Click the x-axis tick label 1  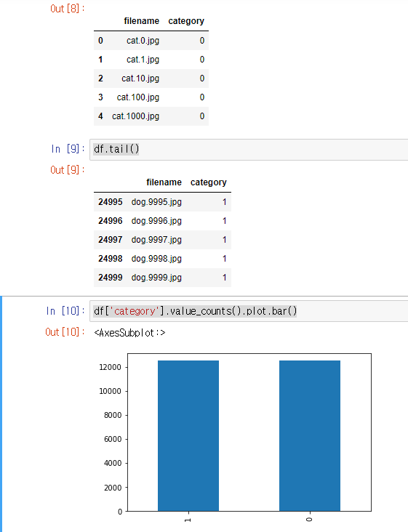(x=188, y=520)
